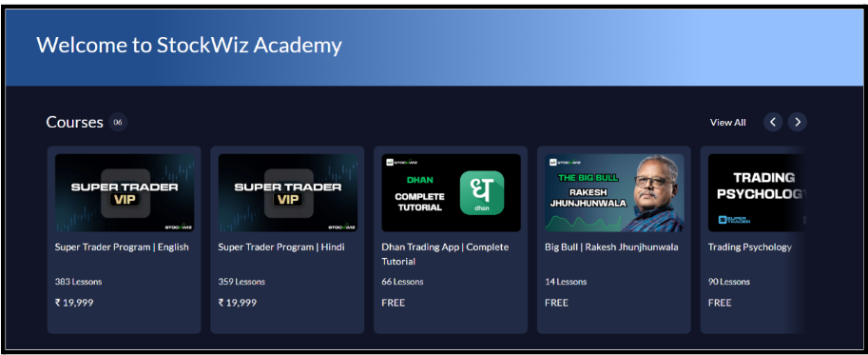868x355 pixels.
Task: Click the '14 Lessons' text
Action: coord(566,282)
